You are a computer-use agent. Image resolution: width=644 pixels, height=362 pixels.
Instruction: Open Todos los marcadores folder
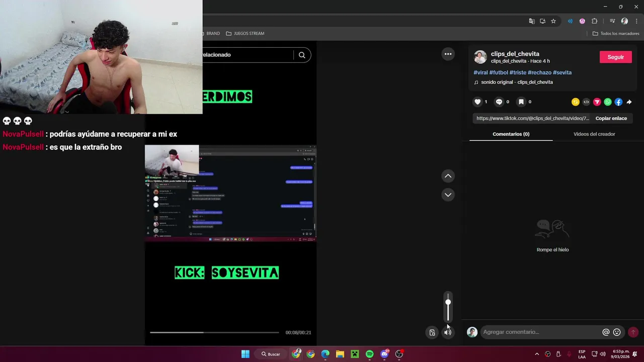pyautogui.click(x=616, y=33)
